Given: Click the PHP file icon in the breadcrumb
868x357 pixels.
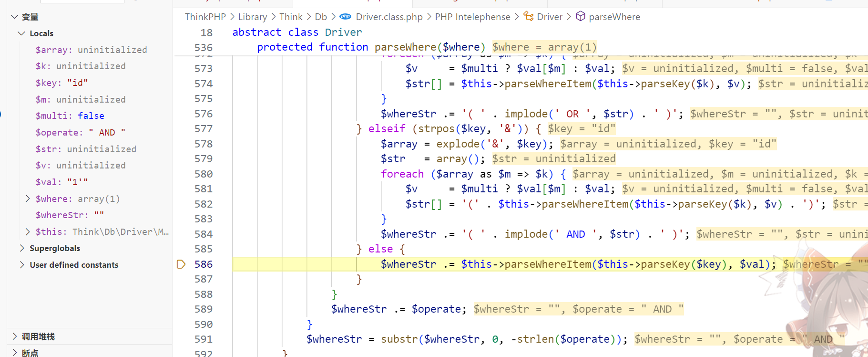Looking at the screenshot, I should (345, 17).
